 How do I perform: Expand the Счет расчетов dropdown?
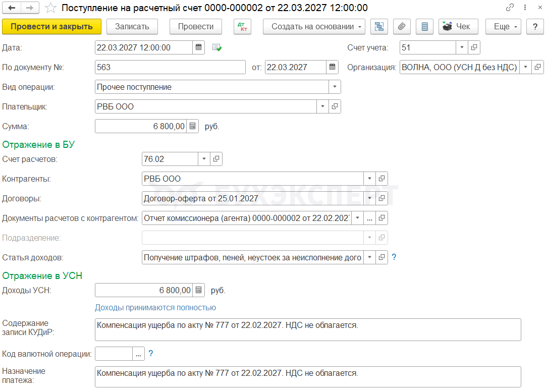tap(204, 159)
